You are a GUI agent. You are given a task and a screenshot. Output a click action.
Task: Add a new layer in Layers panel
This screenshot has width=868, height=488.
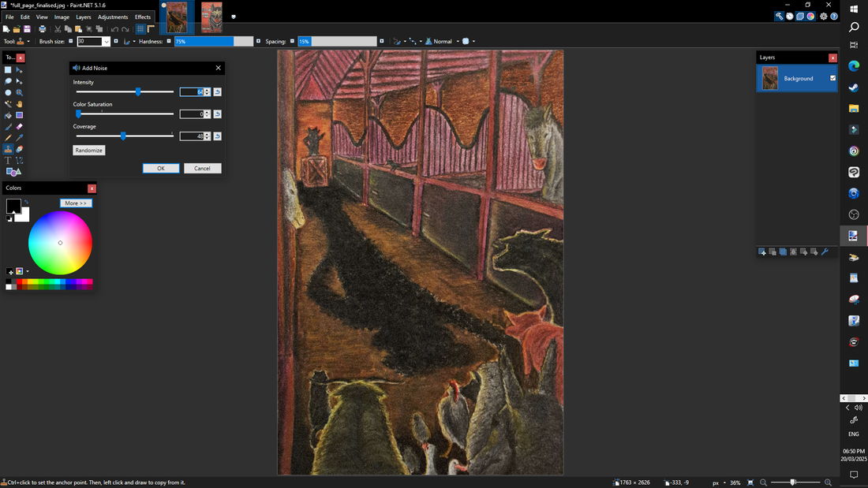[x=761, y=251]
